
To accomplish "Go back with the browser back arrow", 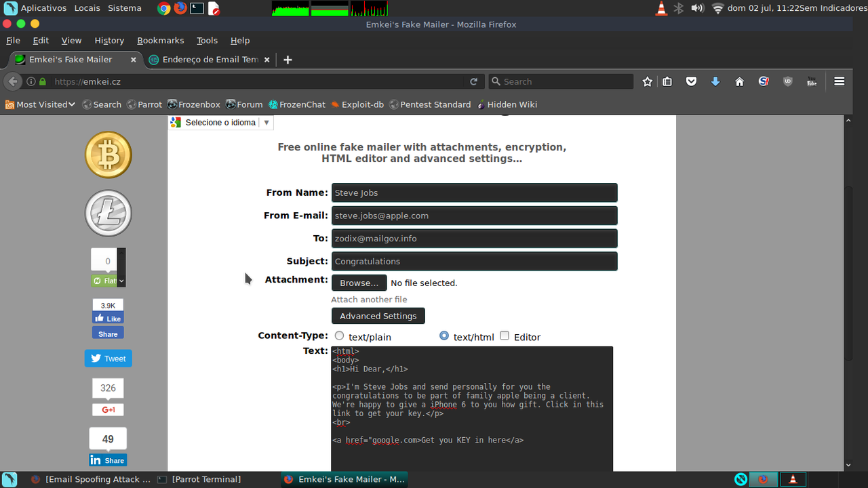I will pyautogui.click(x=13, y=81).
